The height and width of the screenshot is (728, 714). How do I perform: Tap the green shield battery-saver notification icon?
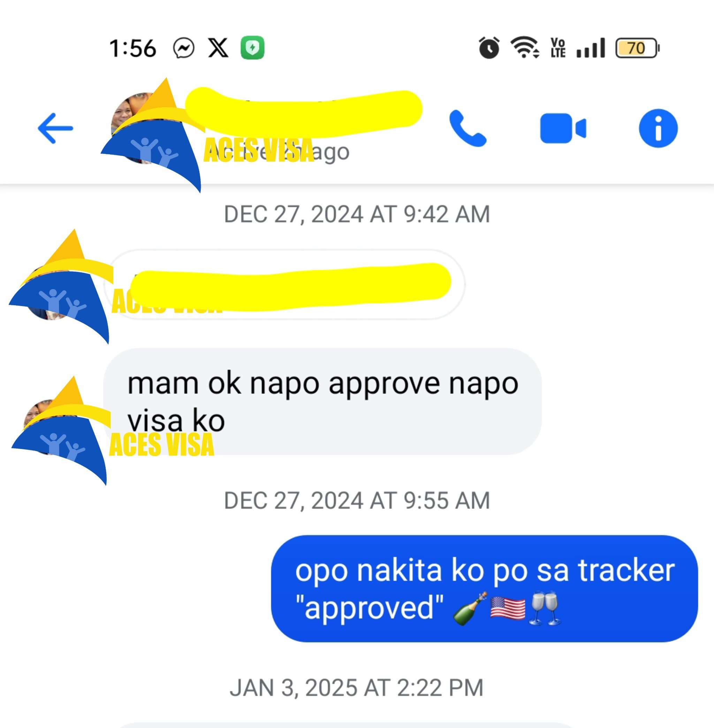[252, 48]
